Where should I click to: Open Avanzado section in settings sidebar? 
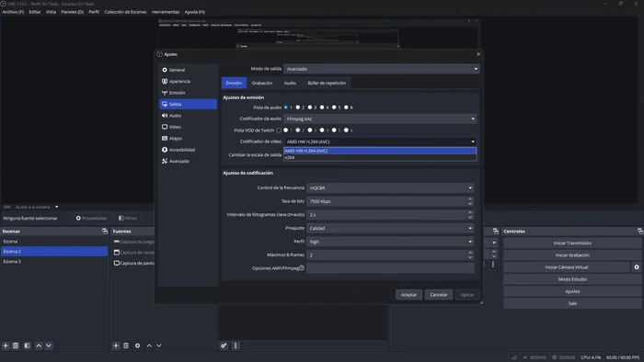tap(188, 161)
